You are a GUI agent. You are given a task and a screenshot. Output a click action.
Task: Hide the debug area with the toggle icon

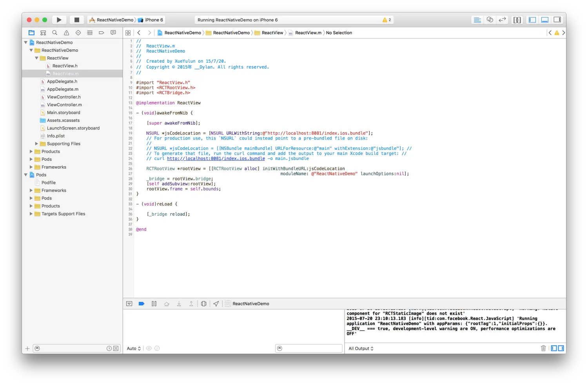pyautogui.click(x=129, y=304)
